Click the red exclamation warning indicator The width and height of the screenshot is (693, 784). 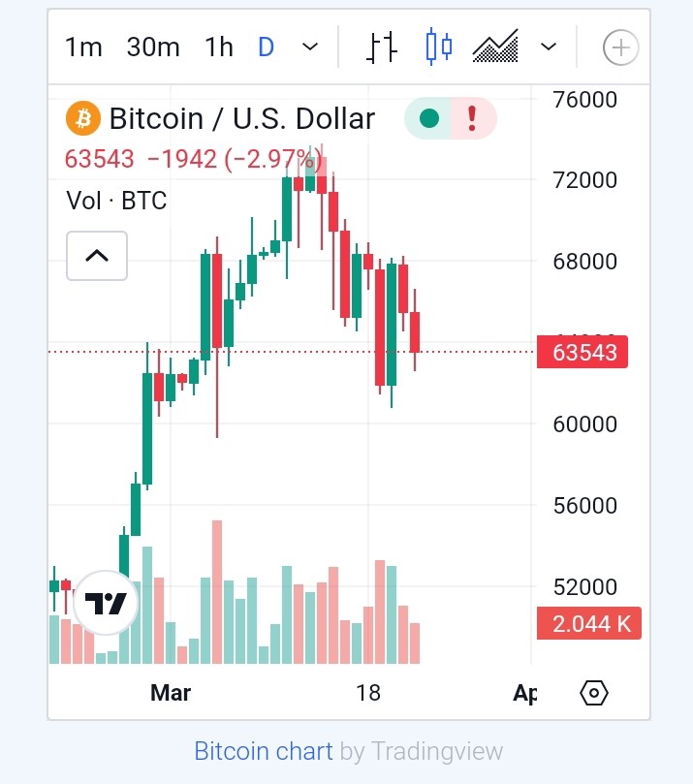pyautogui.click(x=472, y=118)
